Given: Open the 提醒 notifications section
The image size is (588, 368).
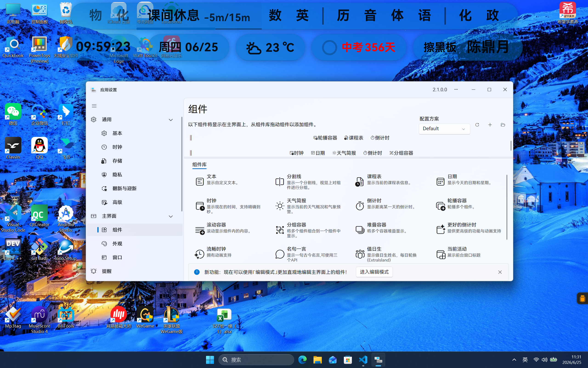Looking at the screenshot, I should click(135, 271).
